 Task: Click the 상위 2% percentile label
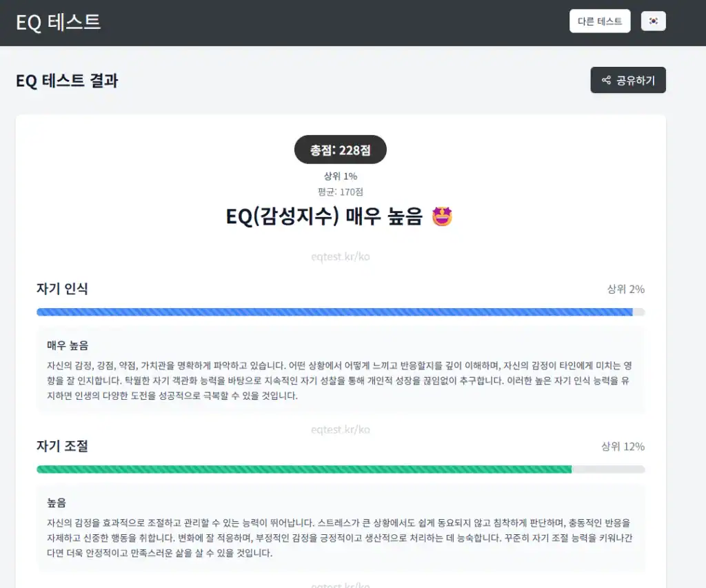625,289
